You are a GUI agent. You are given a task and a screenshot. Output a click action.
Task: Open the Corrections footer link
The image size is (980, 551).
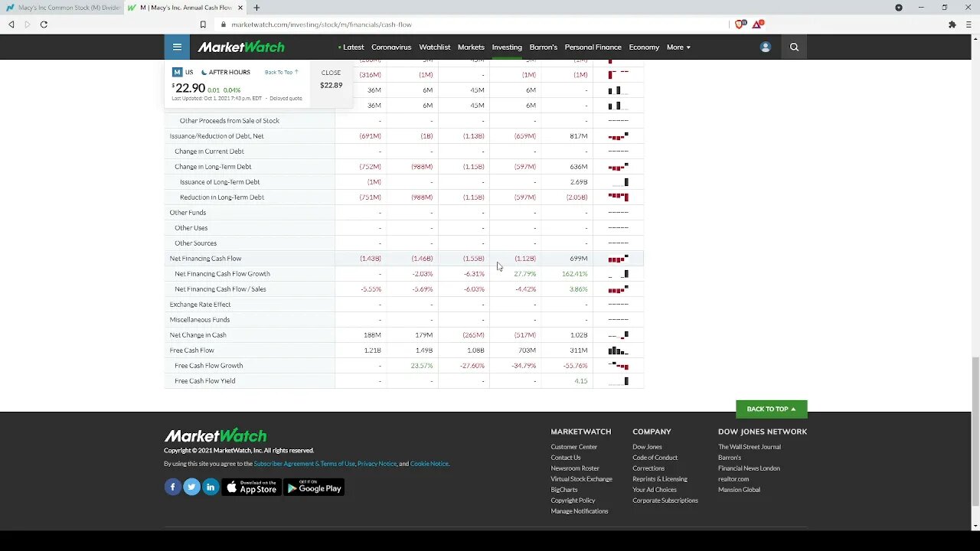click(648, 468)
